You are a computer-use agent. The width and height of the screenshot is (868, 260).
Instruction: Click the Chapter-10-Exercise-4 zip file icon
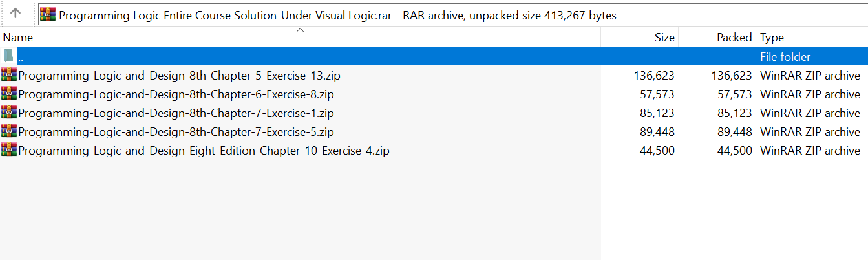(x=9, y=150)
